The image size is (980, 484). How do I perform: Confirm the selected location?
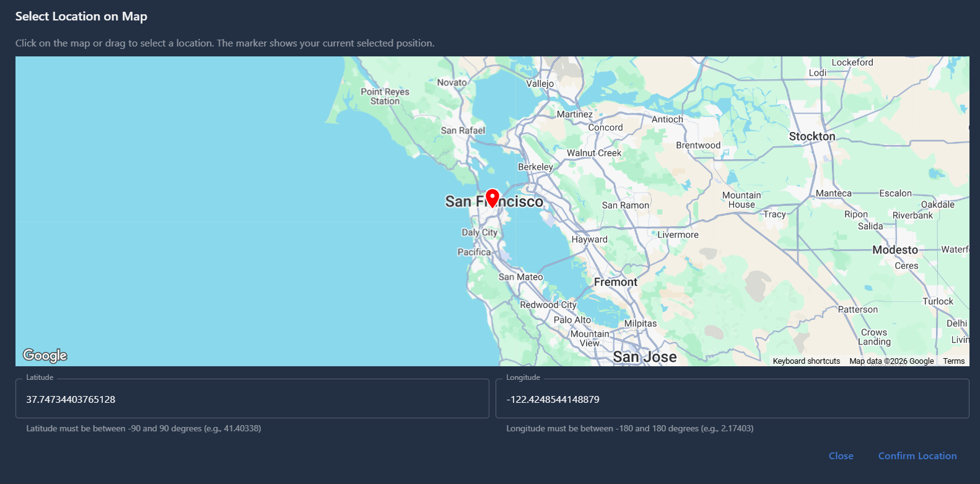(917, 455)
